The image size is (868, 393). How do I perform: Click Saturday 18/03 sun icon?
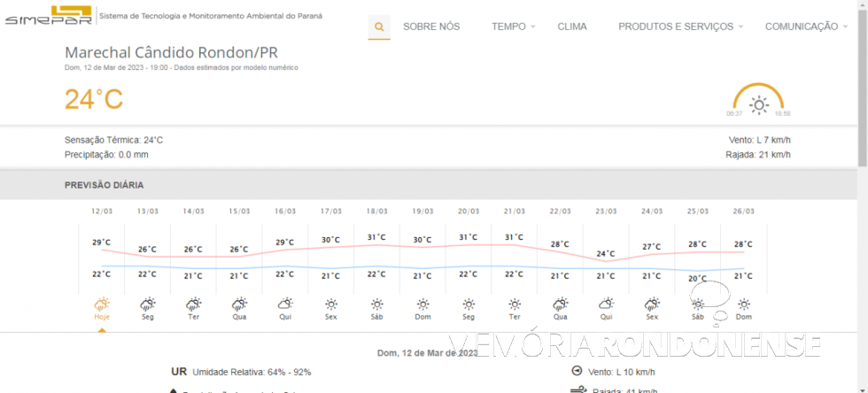tap(377, 304)
